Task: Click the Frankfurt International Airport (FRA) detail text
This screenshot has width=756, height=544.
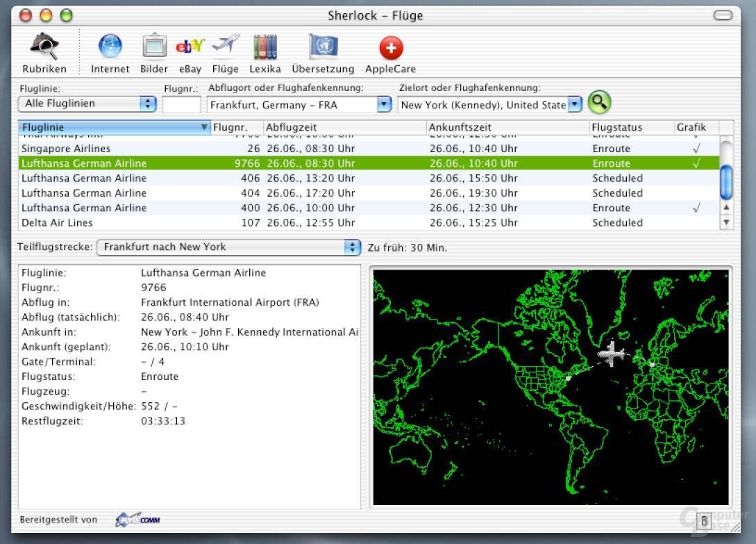Action: pyautogui.click(x=230, y=302)
